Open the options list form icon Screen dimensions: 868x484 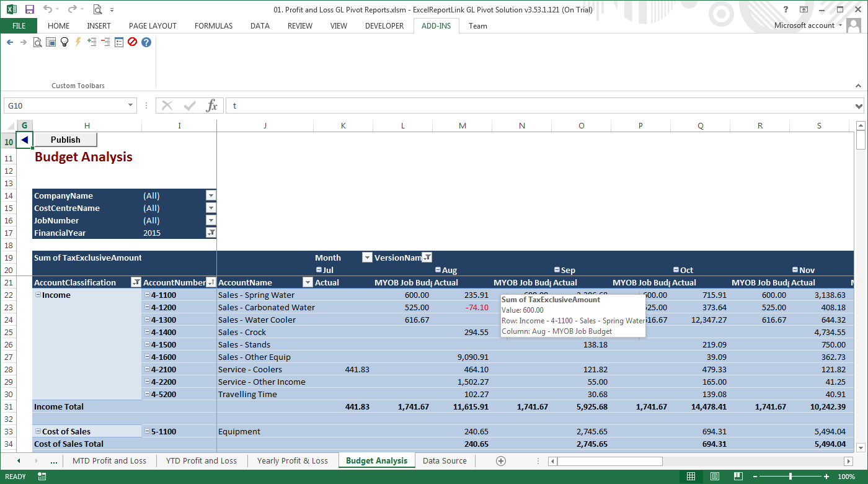coord(119,42)
